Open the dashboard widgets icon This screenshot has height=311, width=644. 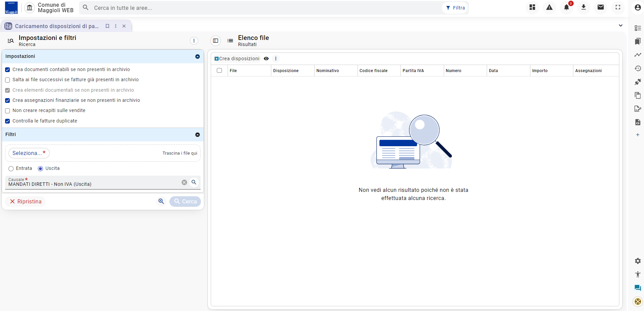click(532, 7)
